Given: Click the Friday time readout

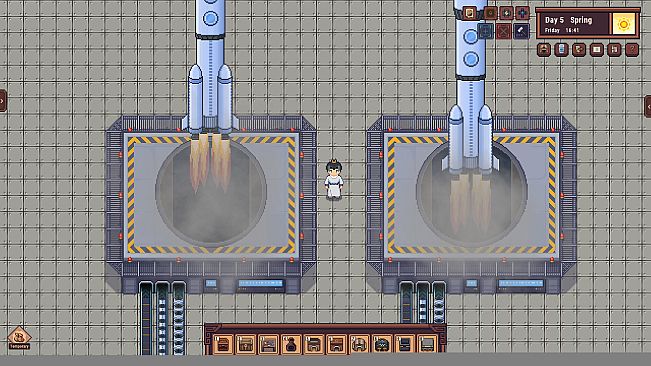Looking at the screenshot, I should (562, 30).
